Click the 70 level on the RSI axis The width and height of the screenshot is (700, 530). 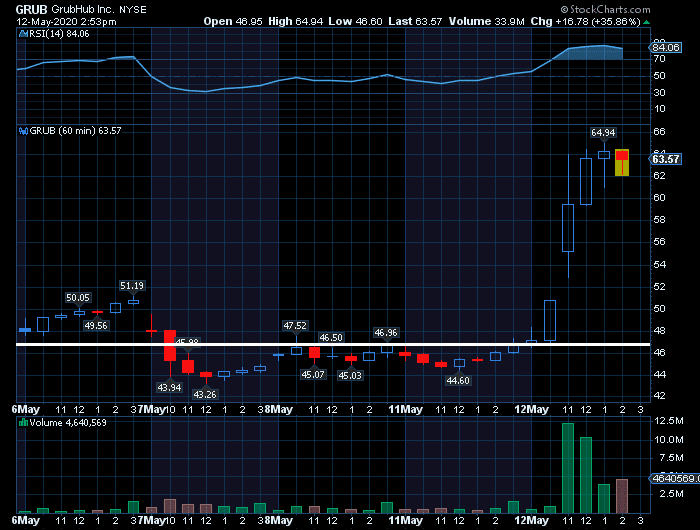click(660, 59)
